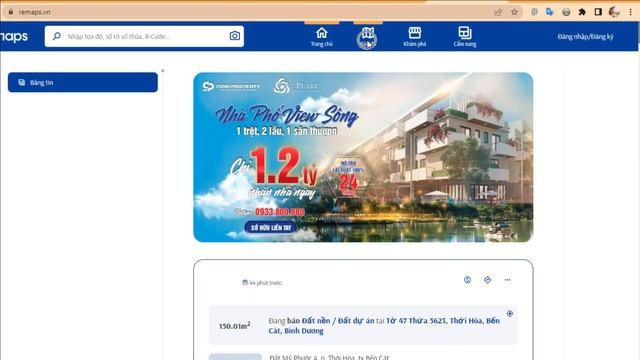
Task: Open the browser extensions puzzle icon
Action: 582,12
